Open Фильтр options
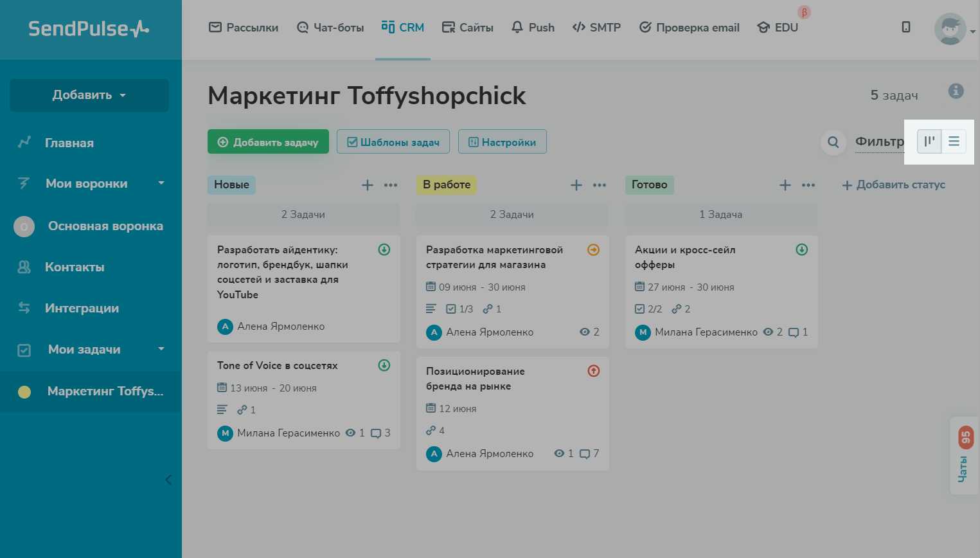The height and width of the screenshot is (558, 980). [x=879, y=142]
